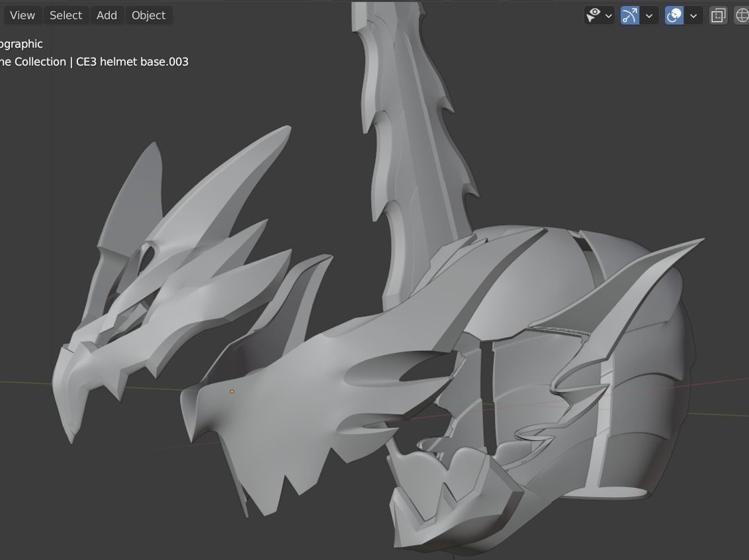This screenshot has width=749, height=560.
Task: Open the Select menu
Action: click(66, 15)
